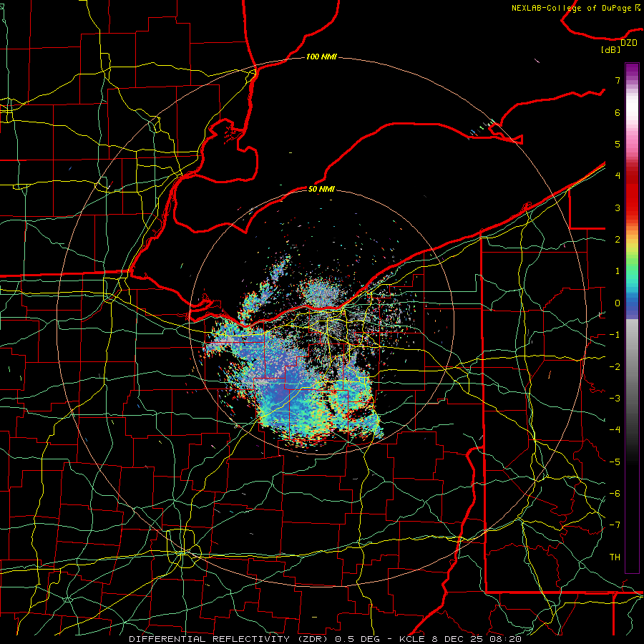Click the -1 value on the color scale
Viewport: 644px width, 644px height.
[x=615, y=335]
